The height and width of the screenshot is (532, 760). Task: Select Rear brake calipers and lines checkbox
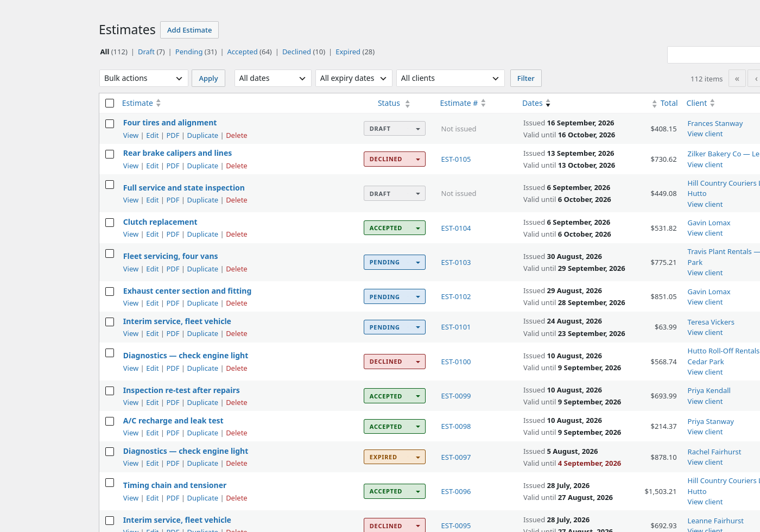(110, 154)
